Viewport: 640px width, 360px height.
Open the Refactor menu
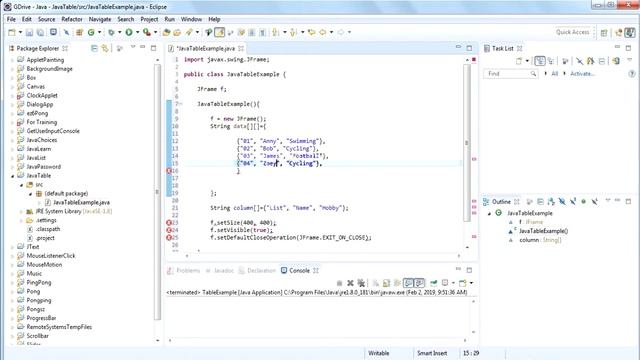(72, 19)
